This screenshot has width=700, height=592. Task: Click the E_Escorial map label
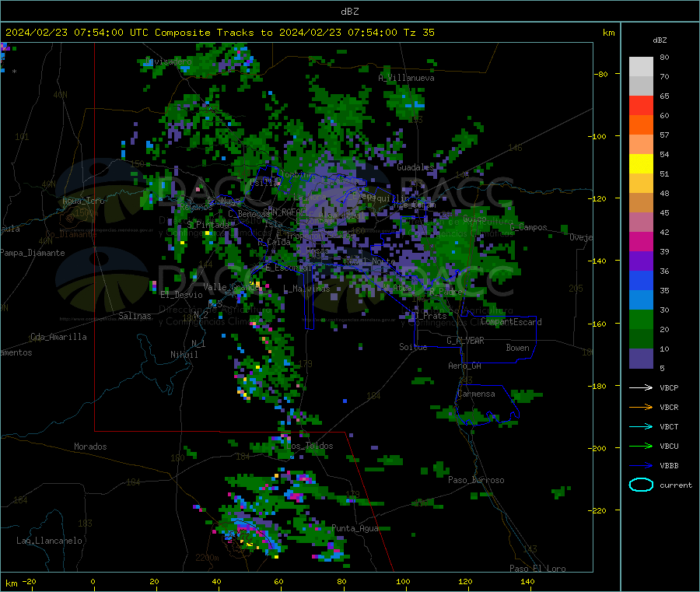coord(289,268)
